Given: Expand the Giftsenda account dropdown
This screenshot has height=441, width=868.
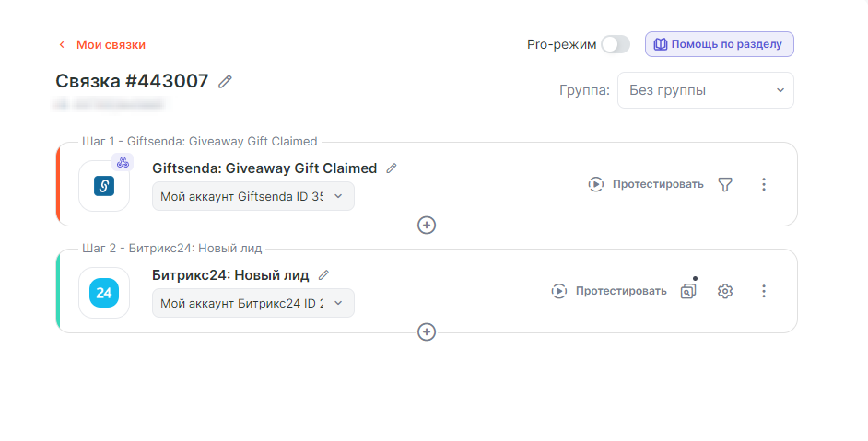Looking at the screenshot, I should [252, 196].
